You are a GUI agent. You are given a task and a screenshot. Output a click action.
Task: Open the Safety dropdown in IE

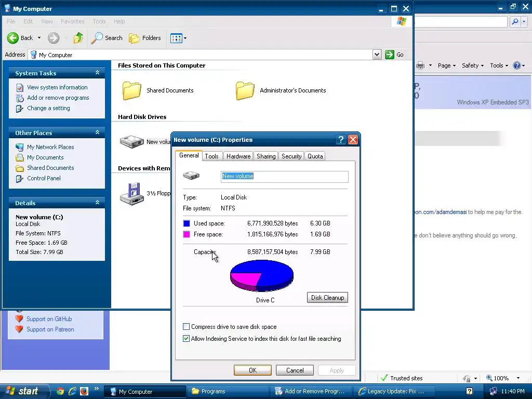click(473, 65)
